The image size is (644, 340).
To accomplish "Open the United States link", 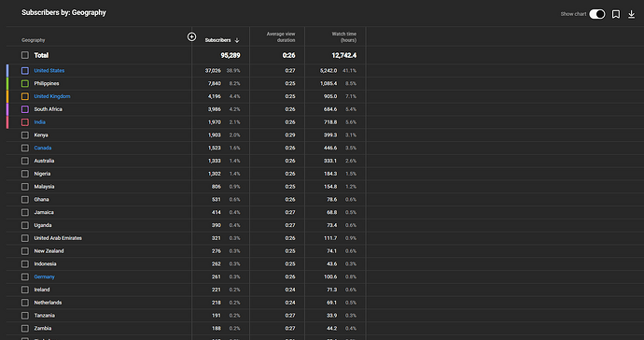I will 49,71.
